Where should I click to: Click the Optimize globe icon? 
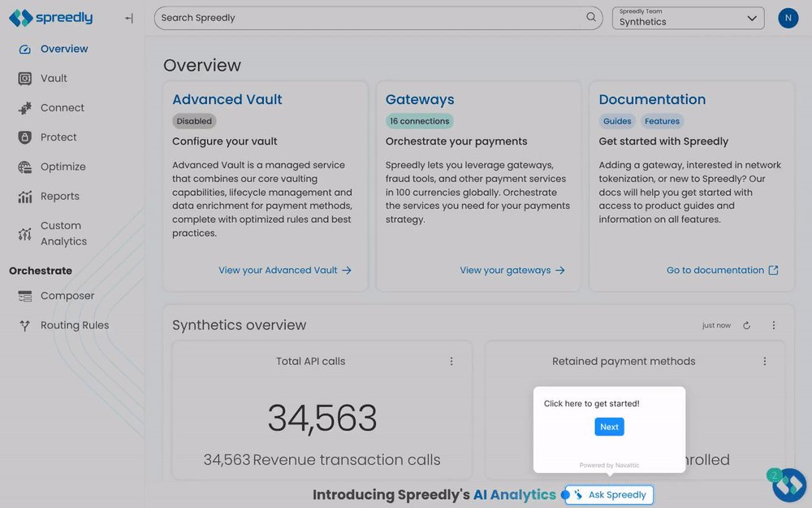[25, 167]
